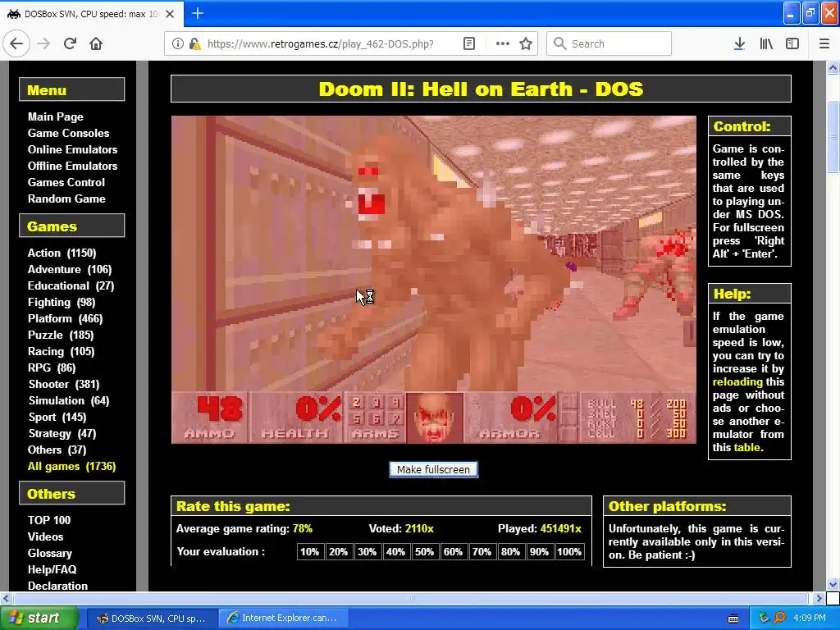Open the emulator table link in Help
The width and height of the screenshot is (840, 630).
tap(746, 447)
